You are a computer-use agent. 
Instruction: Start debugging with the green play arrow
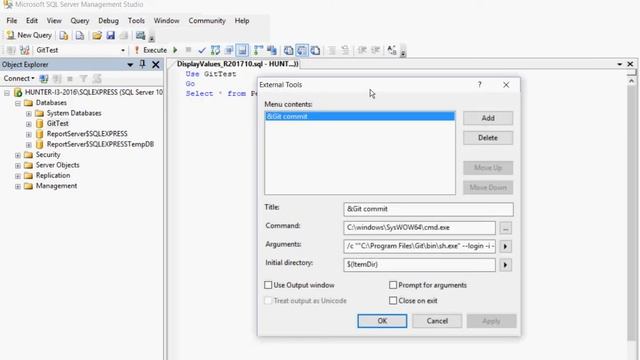(176, 50)
